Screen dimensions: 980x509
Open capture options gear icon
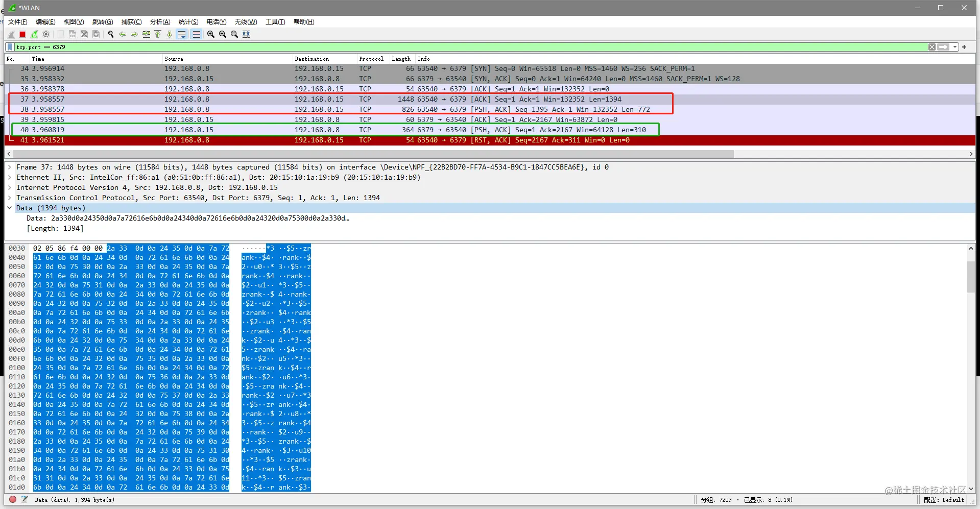[x=46, y=34]
